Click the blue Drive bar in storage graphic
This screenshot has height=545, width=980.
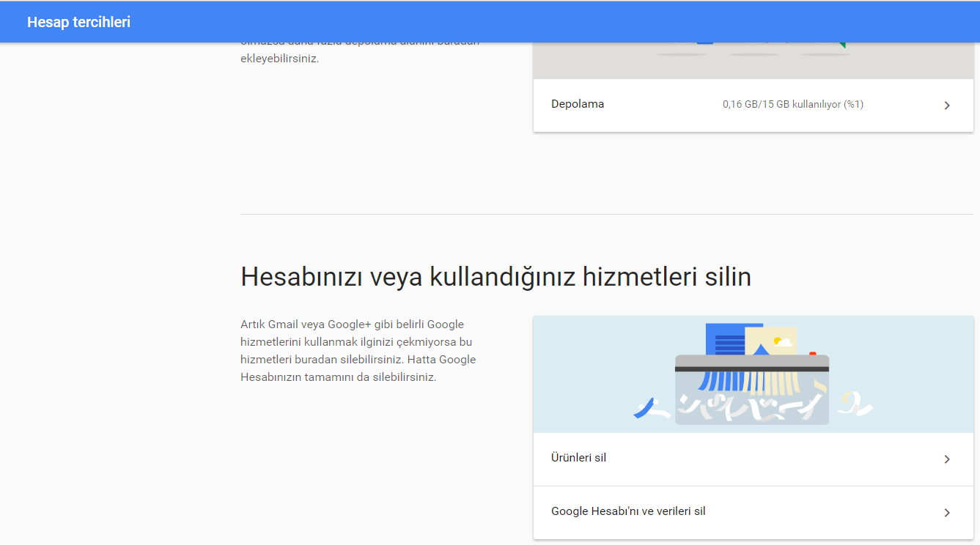pos(705,42)
